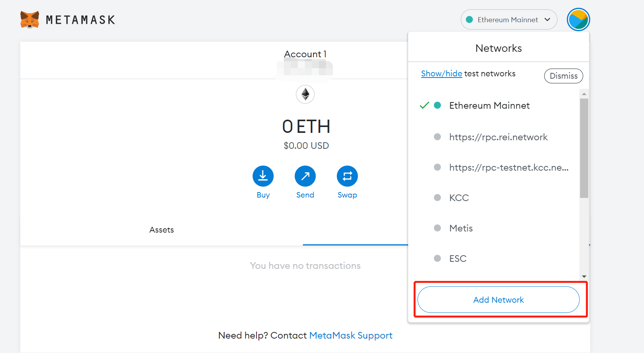Click the Buy download icon button
The image size is (644, 353).
(263, 176)
